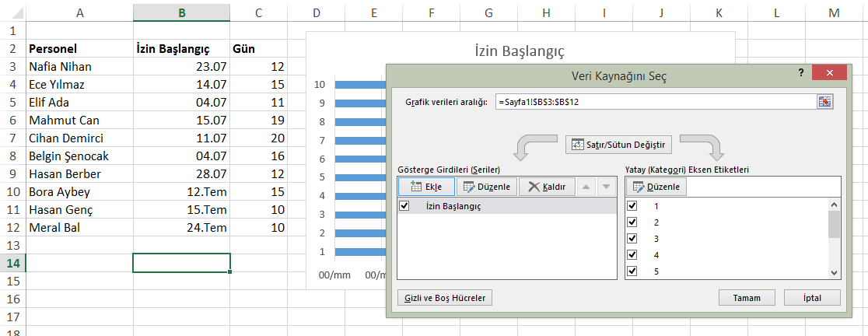868x336 pixels.
Task: Click Ekle to add a new series
Action: click(425, 187)
